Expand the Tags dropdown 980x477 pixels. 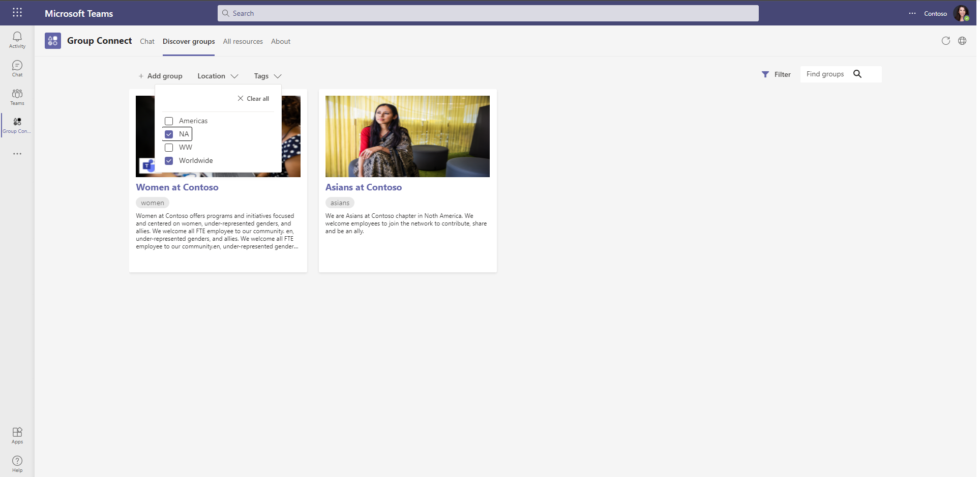[x=268, y=76]
